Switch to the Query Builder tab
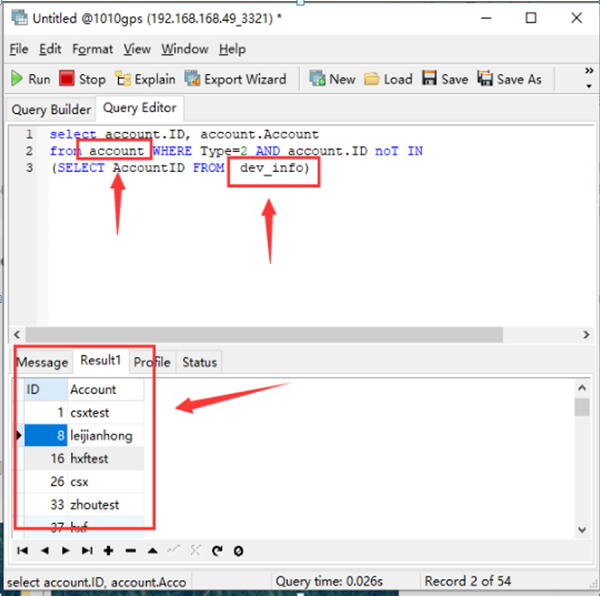This screenshot has width=600, height=596. [x=51, y=110]
